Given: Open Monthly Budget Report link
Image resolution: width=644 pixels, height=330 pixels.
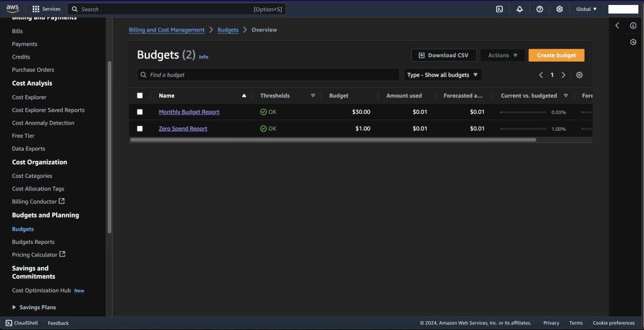Looking at the screenshot, I should tap(189, 112).
